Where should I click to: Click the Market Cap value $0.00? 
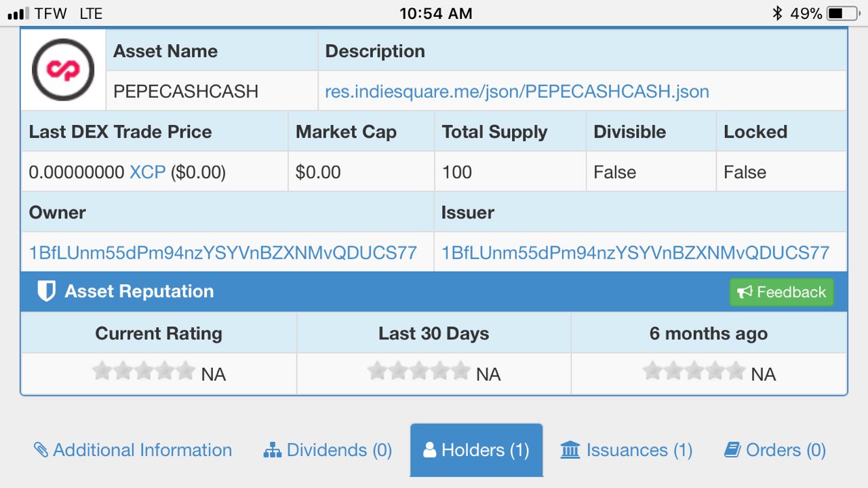click(318, 172)
